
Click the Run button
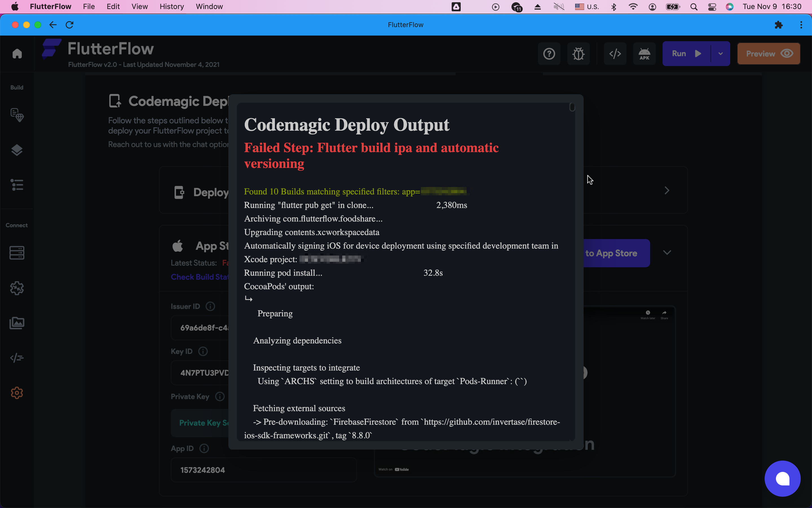(687, 54)
